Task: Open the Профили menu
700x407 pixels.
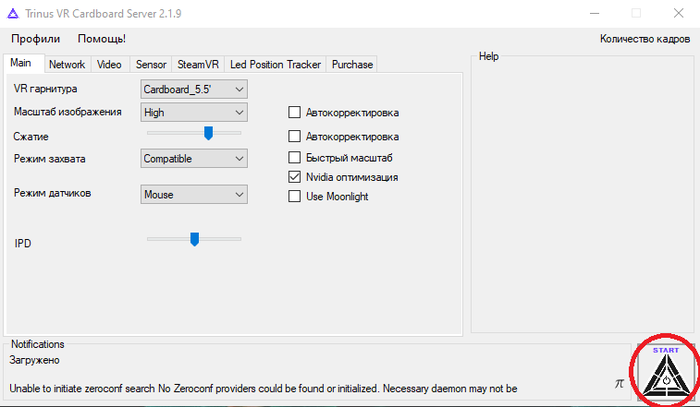Action: [36, 39]
